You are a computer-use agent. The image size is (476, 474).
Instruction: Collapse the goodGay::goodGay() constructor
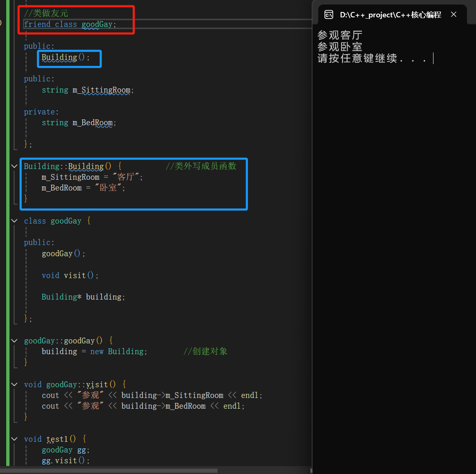point(14,341)
